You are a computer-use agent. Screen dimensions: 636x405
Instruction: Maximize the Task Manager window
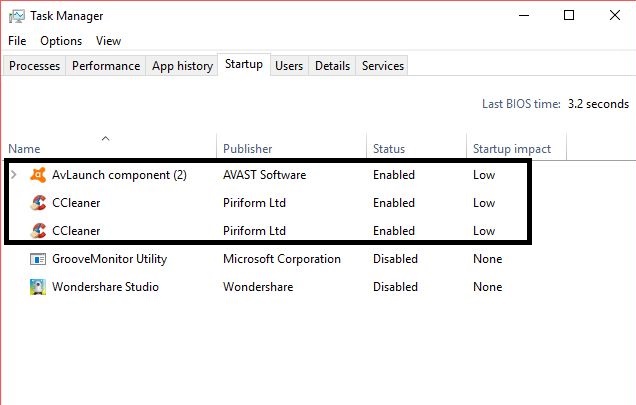569,15
